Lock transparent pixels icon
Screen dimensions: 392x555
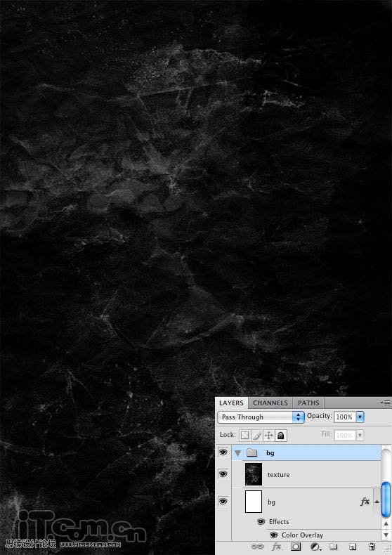pos(244,435)
